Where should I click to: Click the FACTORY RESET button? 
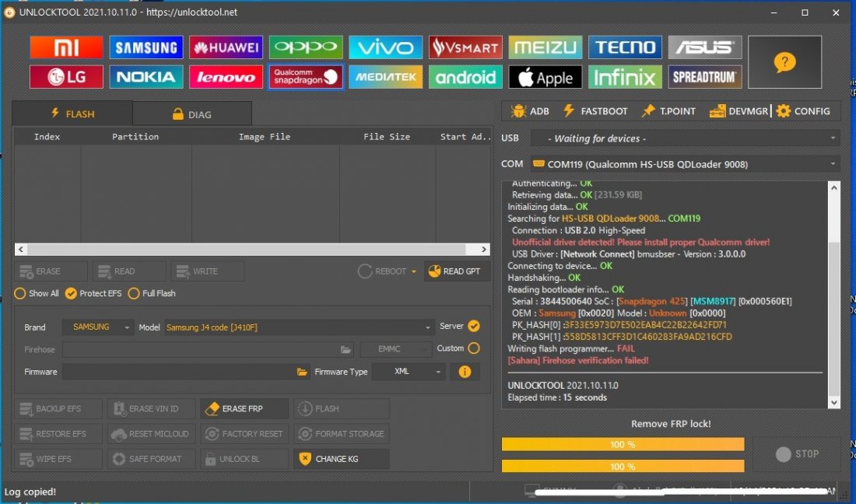pyautogui.click(x=244, y=434)
